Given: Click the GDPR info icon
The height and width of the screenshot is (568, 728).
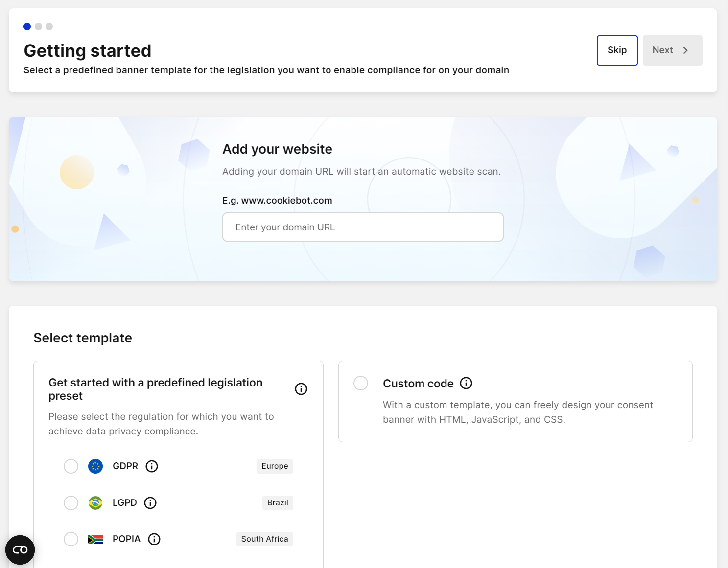Looking at the screenshot, I should (x=152, y=466).
